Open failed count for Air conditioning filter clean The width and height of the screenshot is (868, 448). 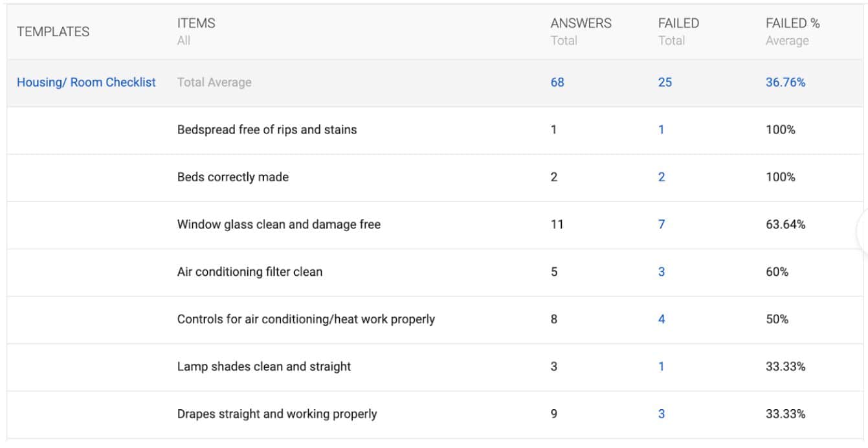coord(662,271)
